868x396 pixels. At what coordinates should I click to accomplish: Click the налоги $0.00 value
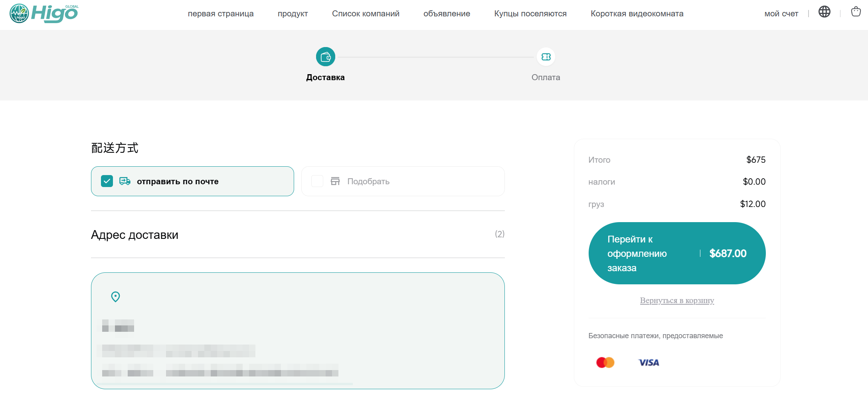pyautogui.click(x=754, y=181)
